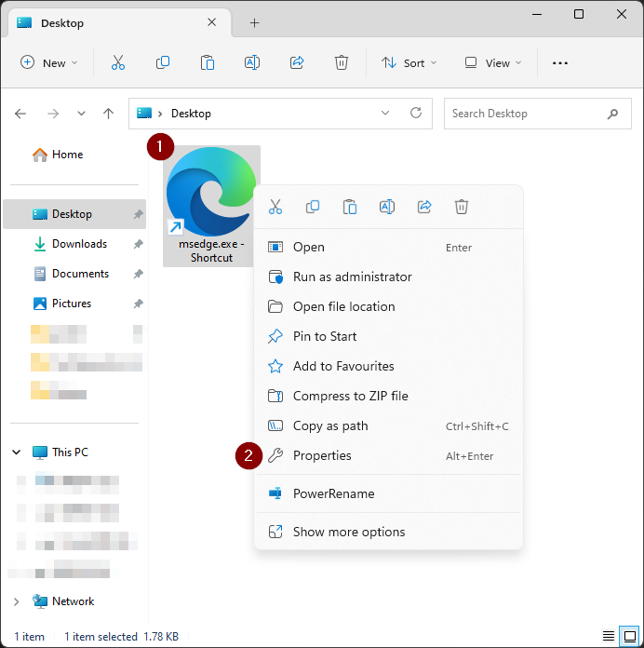Image resolution: width=644 pixels, height=648 pixels.
Task: Collapse the This PC tree node
Action: coord(17,452)
